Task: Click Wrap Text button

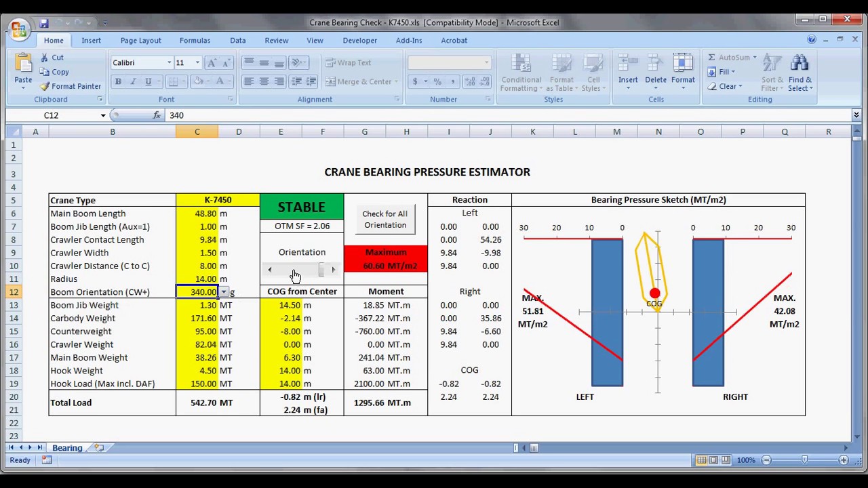Action: (349, 62)
